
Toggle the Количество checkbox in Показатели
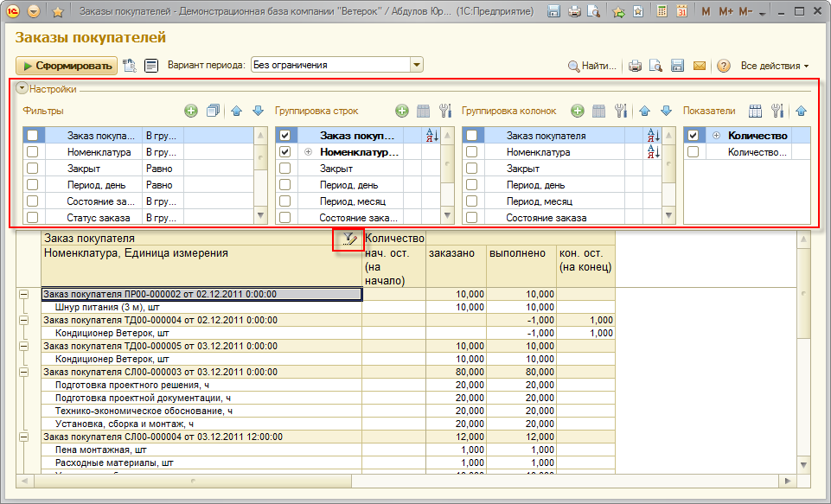click(693, 136)
